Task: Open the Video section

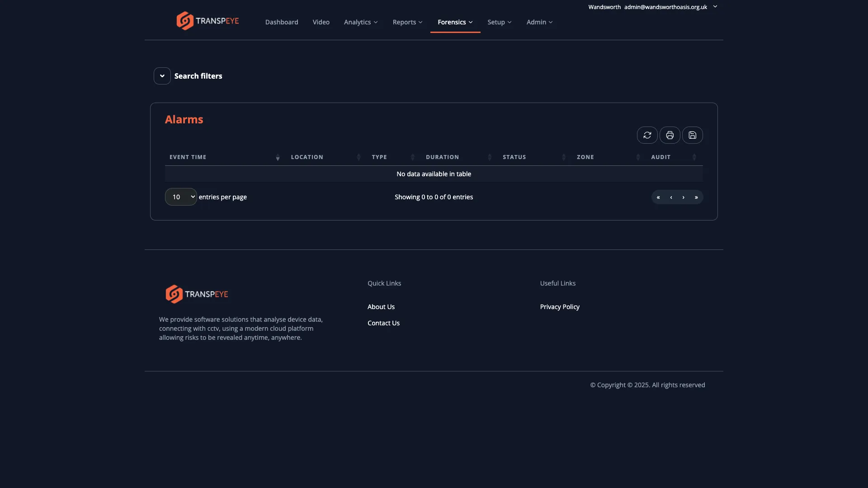Action: click(321, 22)
